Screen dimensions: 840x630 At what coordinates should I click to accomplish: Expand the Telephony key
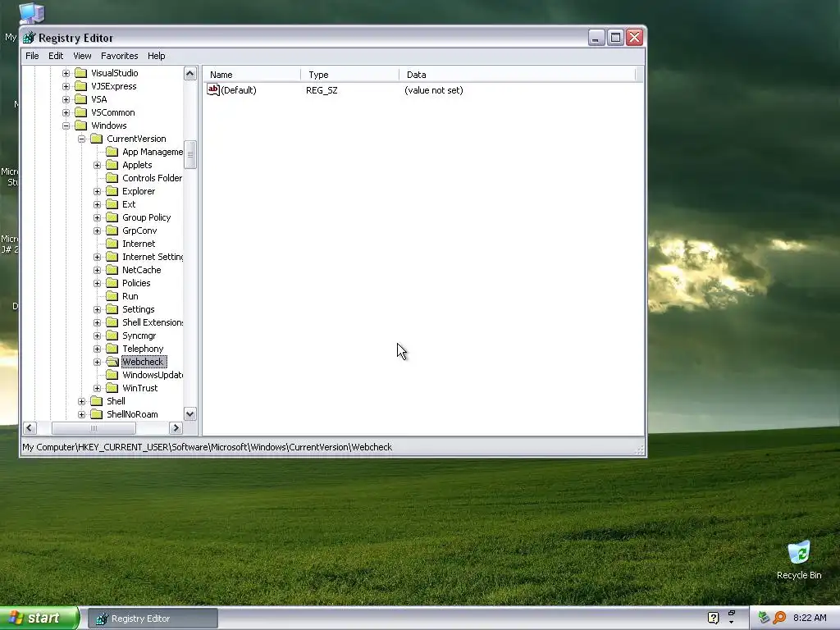[x=97, y=349]
